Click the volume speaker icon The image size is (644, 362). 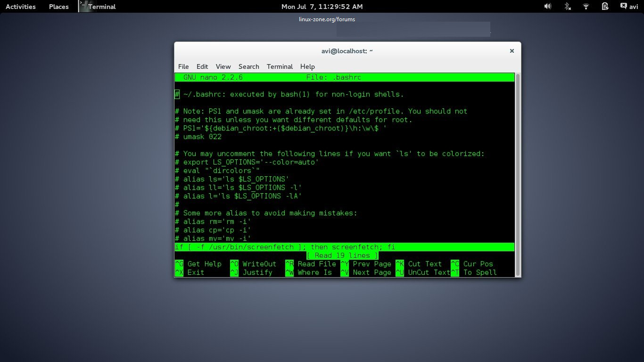pos(547,7)
